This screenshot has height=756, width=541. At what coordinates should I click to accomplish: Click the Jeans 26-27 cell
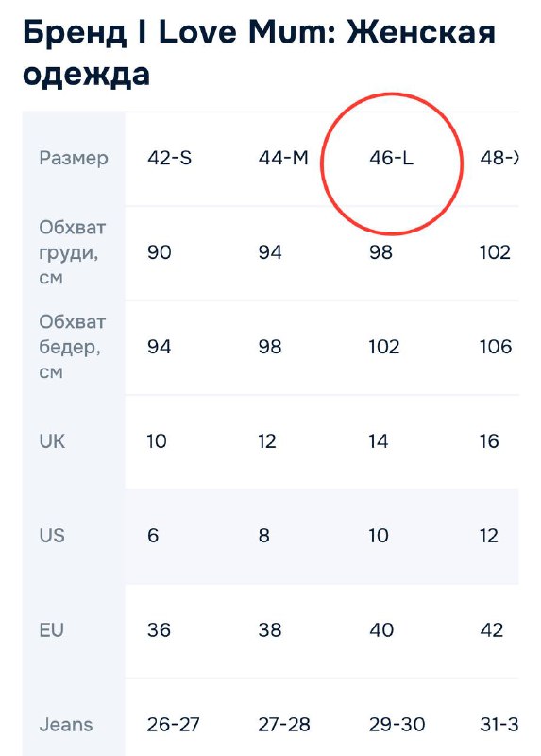174,725
